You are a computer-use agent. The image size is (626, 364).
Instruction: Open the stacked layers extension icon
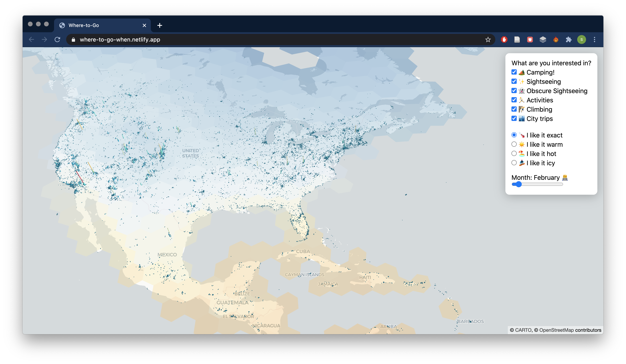pyautogui.click(x=543, y=40)
